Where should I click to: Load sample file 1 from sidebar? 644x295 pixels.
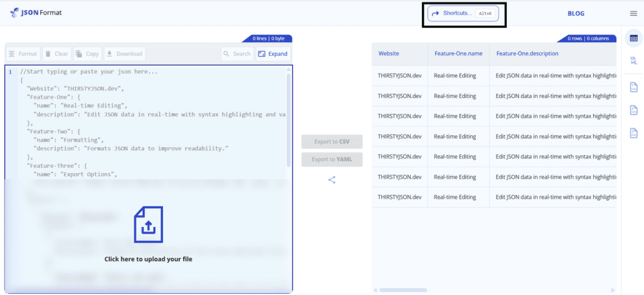click(x=634, y=87)
